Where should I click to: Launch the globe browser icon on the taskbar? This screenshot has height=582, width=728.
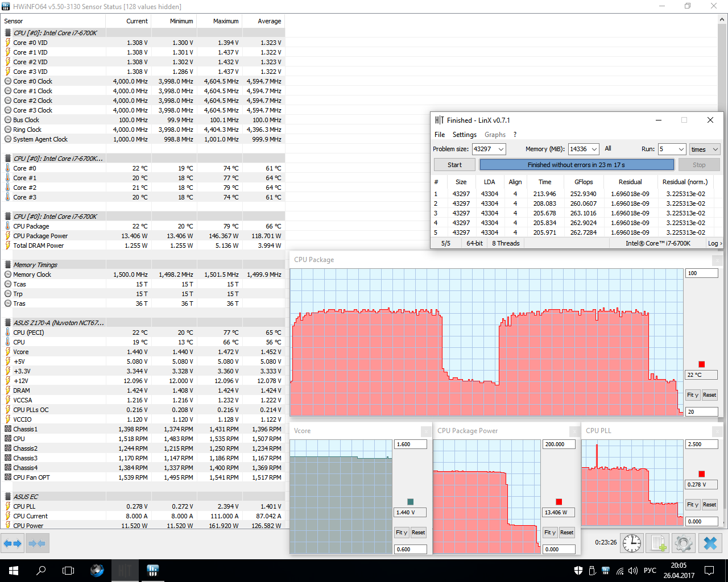97,571
